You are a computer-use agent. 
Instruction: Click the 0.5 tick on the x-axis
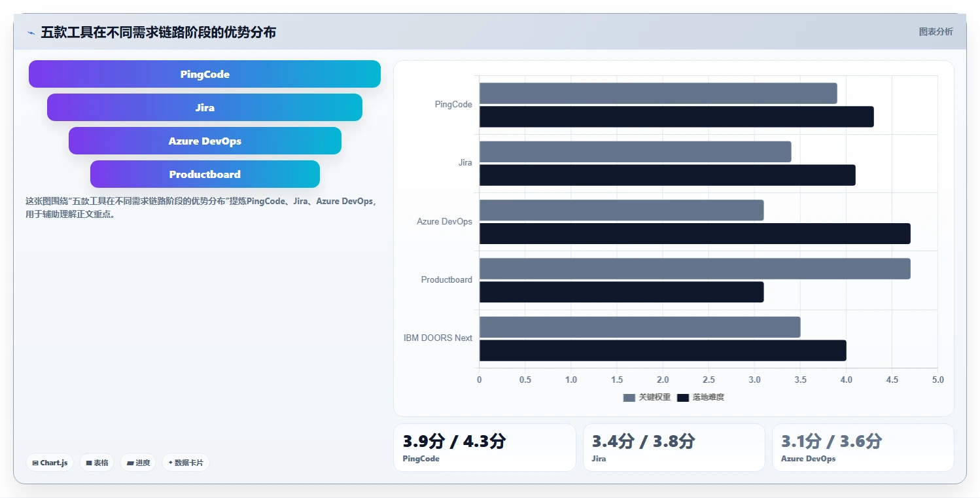[525, 380]
